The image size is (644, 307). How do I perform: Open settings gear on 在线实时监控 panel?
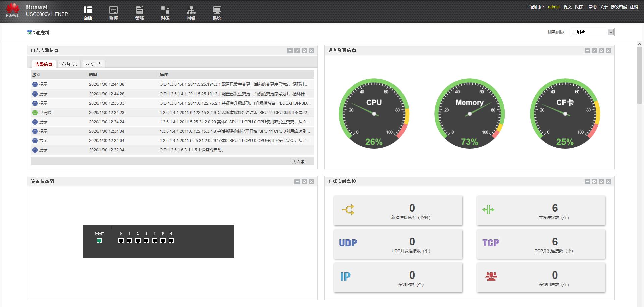pyautogui.click(x=594, y=182)
